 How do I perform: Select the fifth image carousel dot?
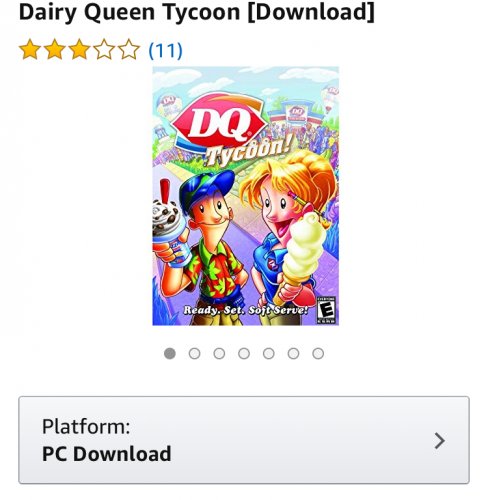click(x=269, y=353)
